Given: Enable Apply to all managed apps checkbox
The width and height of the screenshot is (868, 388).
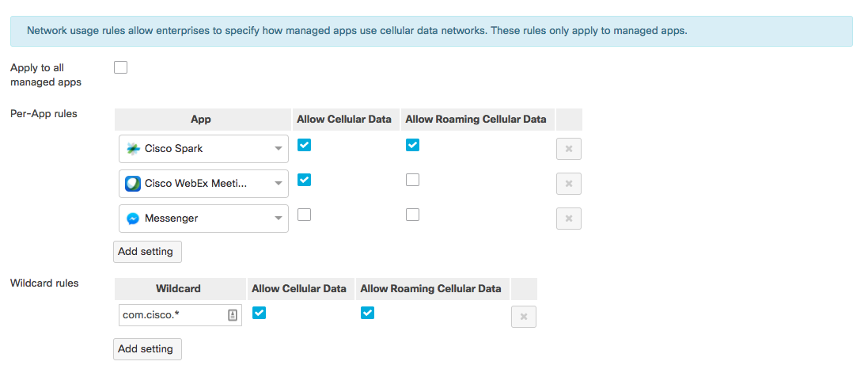Looking at the screenshot, I should (x=120, y=67).
